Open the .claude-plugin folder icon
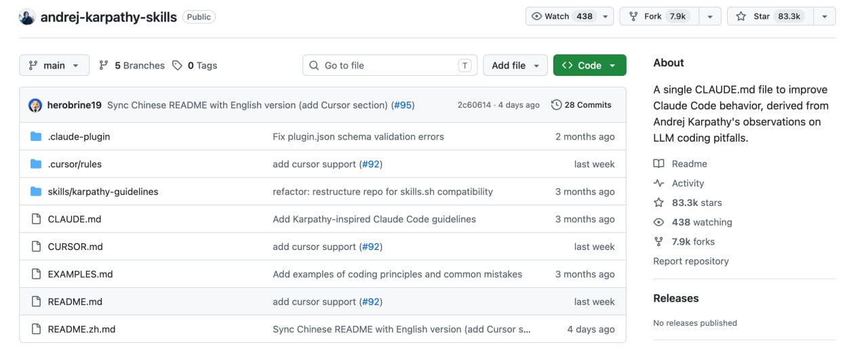 click(x=36, y=137)
